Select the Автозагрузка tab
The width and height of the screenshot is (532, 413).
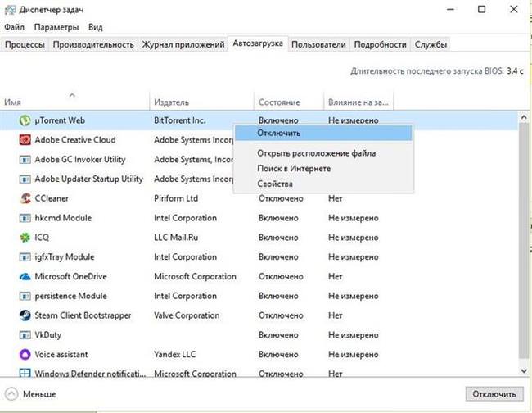(258, 43)
